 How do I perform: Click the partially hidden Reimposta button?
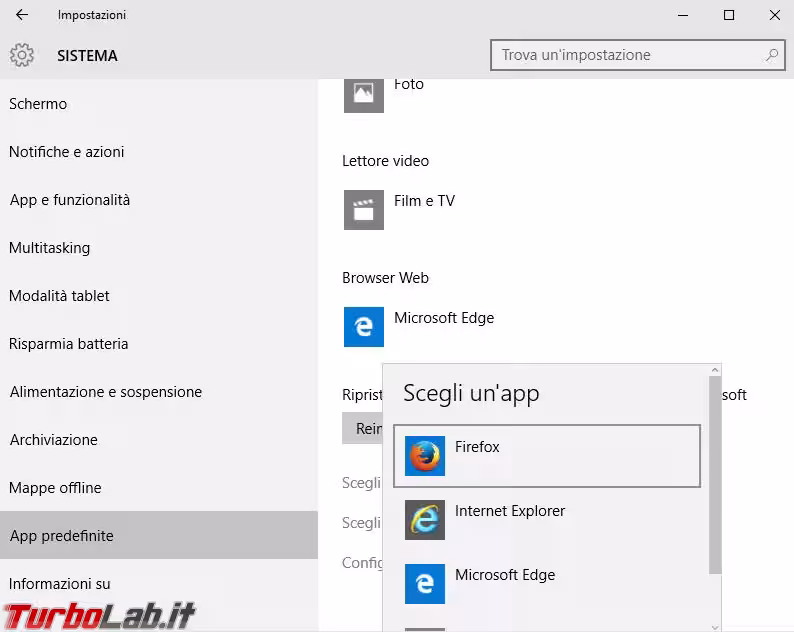tap(363, 428)
